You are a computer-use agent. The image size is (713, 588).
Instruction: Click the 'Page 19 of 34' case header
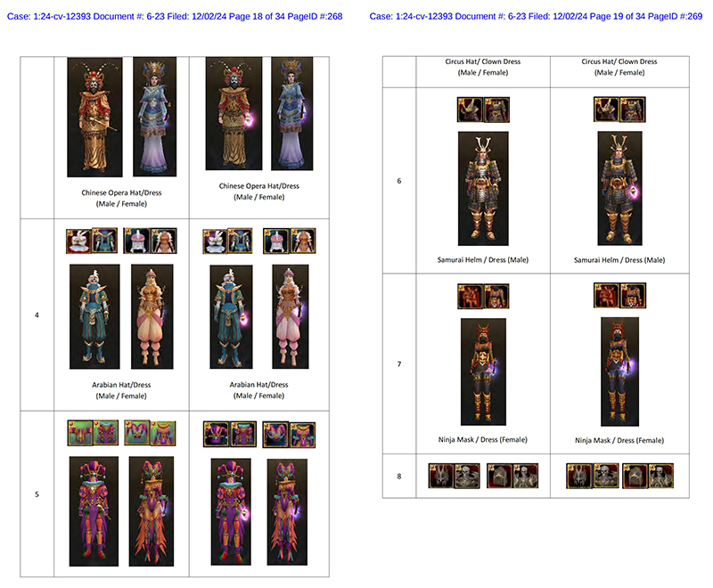(536, 16)
